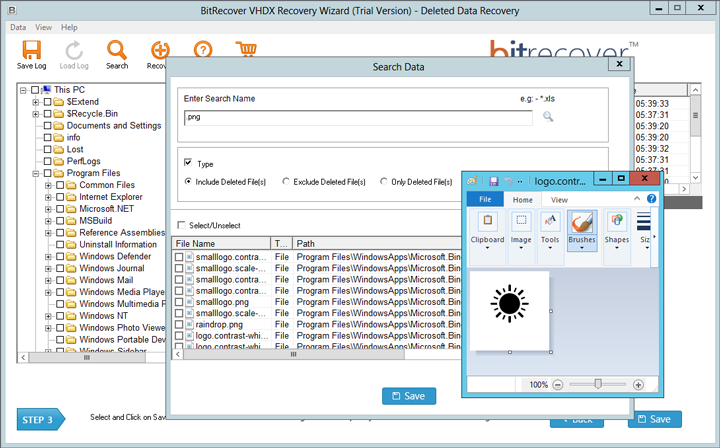Expand the Windows Defender folder node
The width and height of the screenshot is (720, 448).
coord(48,257)
